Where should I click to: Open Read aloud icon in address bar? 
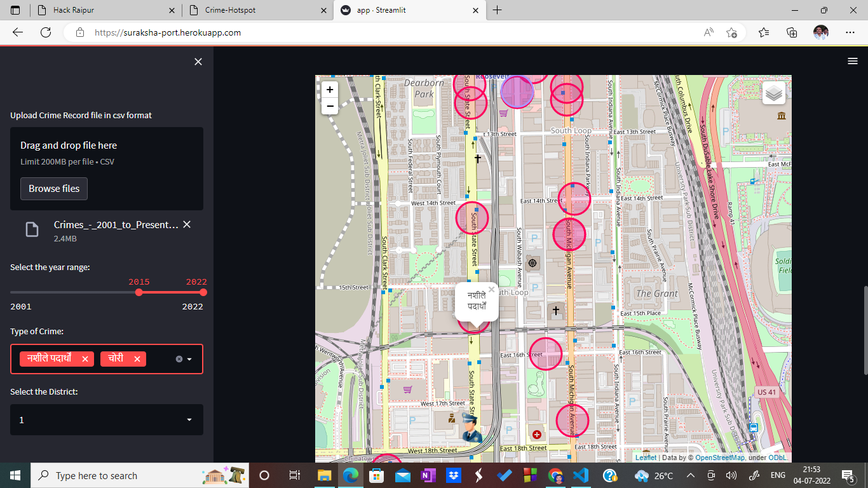tap(709, 32)
